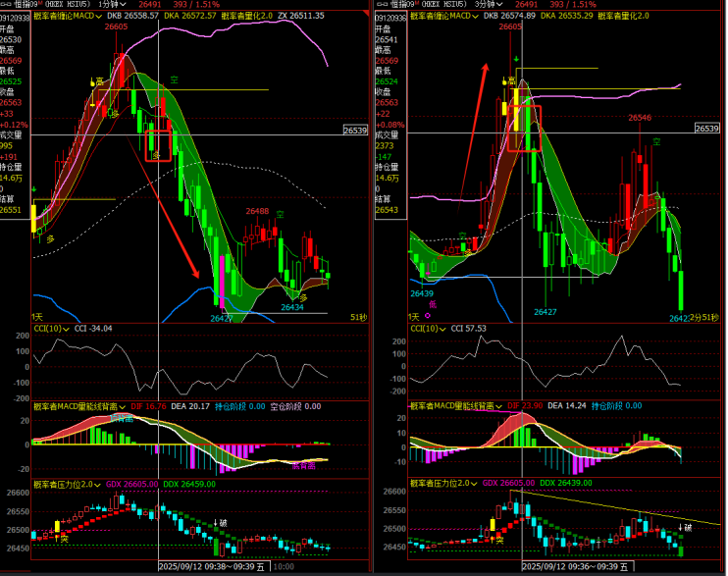
Task: Click the date-time label under left chart
Action: [213, 567]
